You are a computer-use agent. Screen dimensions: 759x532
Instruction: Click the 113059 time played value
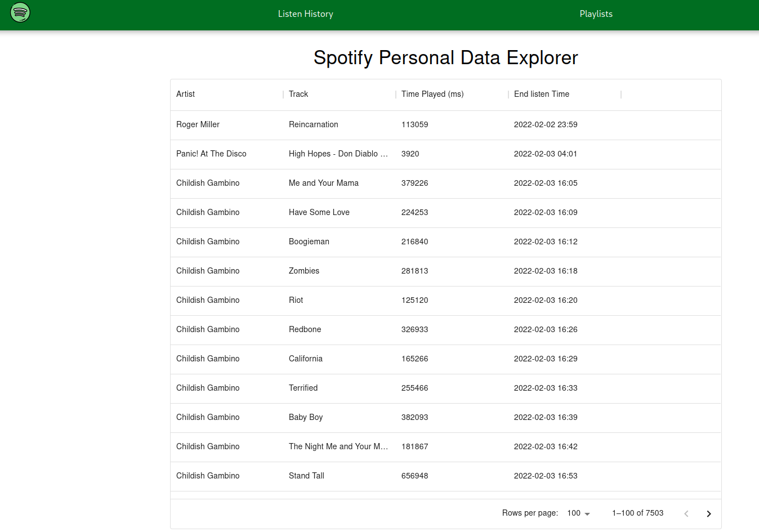(x=415, y=124)
